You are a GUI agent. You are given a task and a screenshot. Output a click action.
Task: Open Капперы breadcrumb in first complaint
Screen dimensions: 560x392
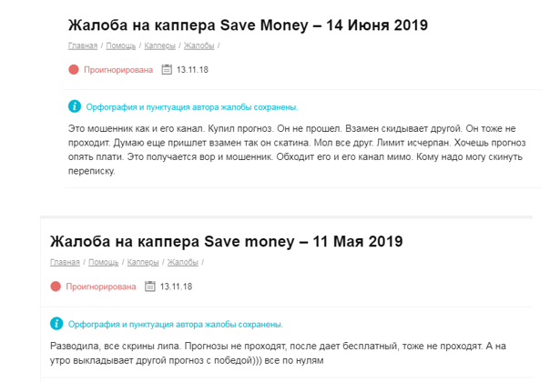(x=159, y=45)
